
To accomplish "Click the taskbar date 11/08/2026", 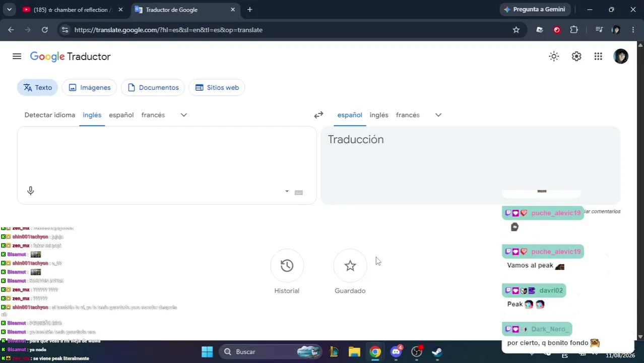I will coord(620,355).
